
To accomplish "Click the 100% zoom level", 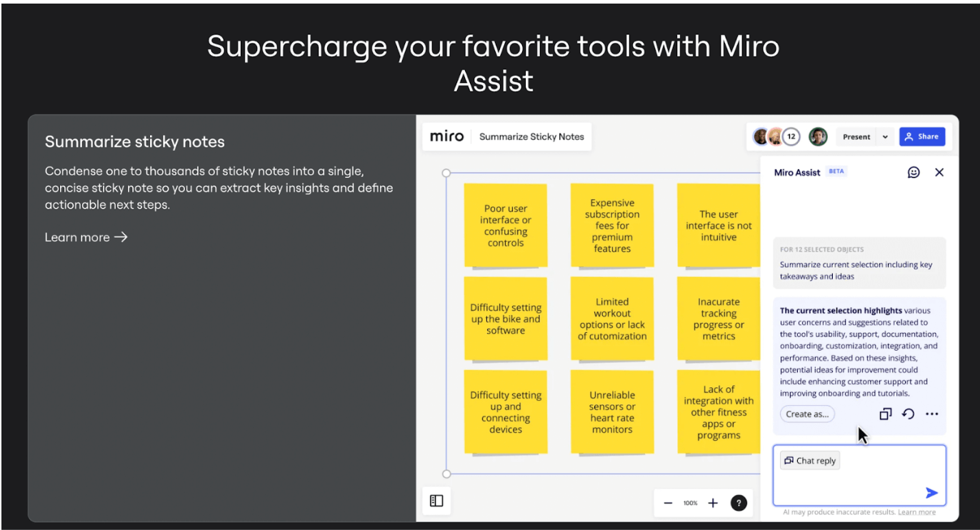I will tap(690, 503).
